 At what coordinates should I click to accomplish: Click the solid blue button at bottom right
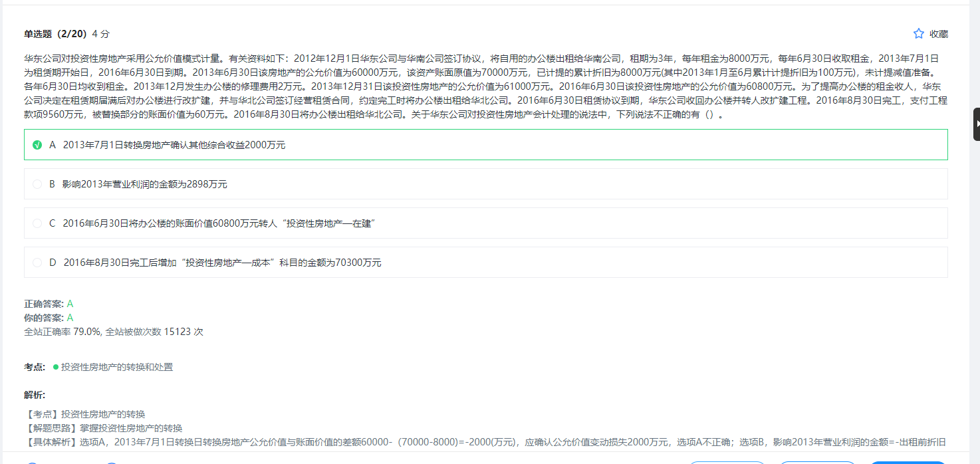coord(908,462)
